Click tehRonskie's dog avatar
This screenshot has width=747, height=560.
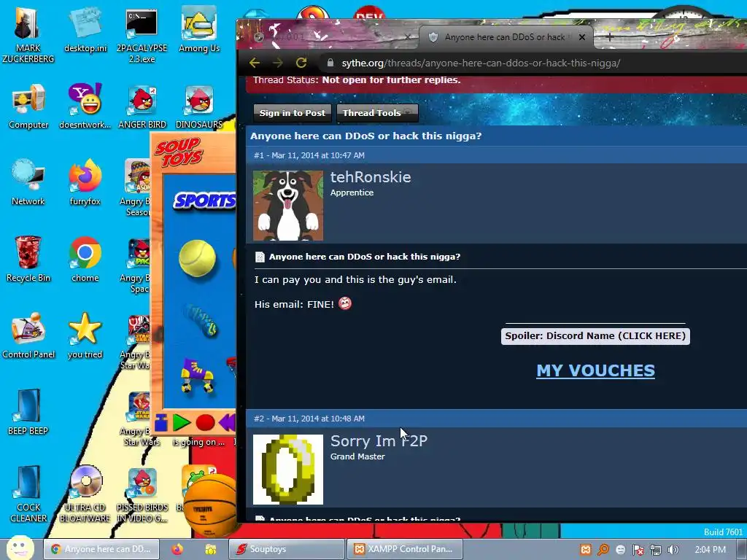287,206
